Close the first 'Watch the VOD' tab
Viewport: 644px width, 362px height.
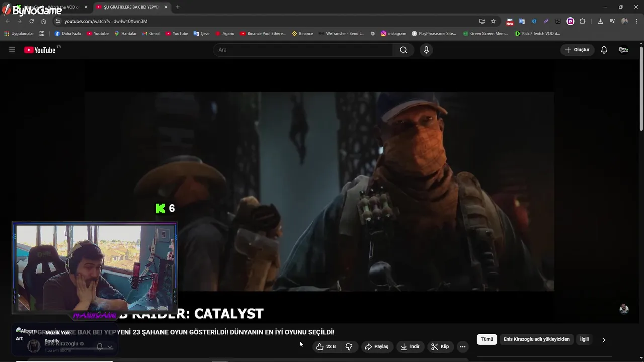point(86,7)
